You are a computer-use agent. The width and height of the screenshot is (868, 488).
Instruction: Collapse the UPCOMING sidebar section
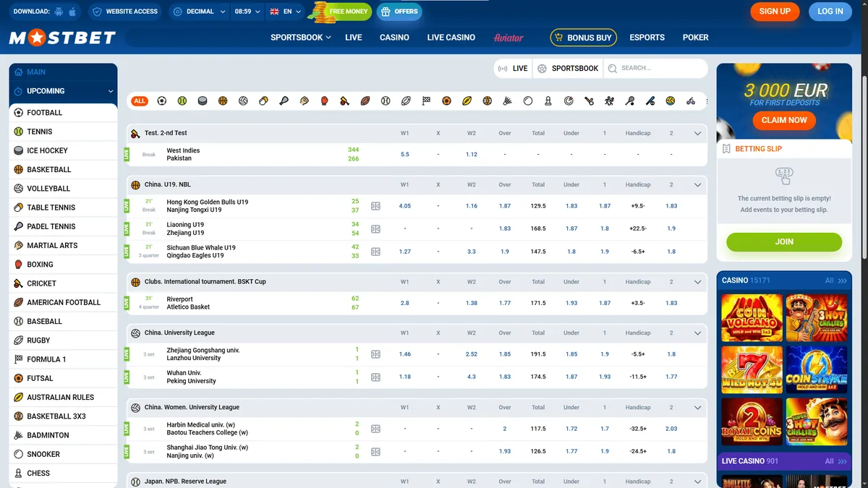pos(63,91)
